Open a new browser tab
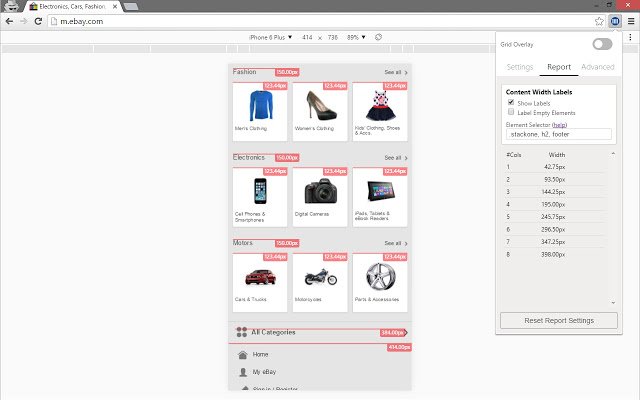The width and height of the screenshot is (640, 400). [130, 7]
